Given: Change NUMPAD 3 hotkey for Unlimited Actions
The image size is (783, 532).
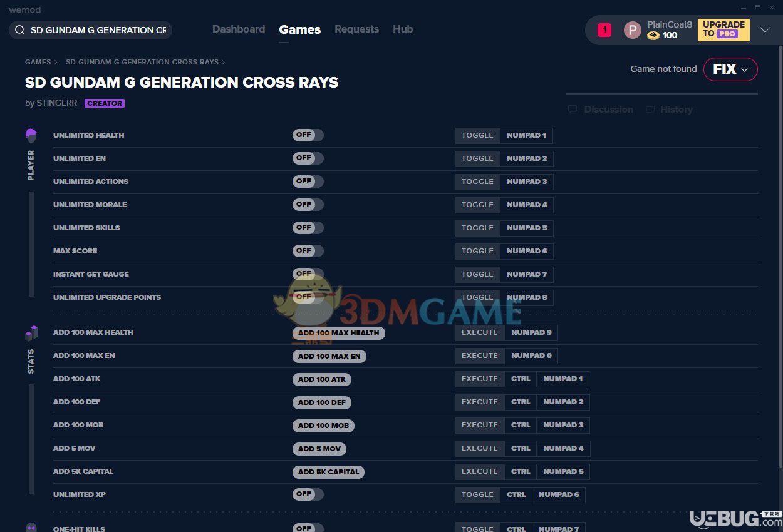Looking at the screenshot, I should [x=527, y=182].
